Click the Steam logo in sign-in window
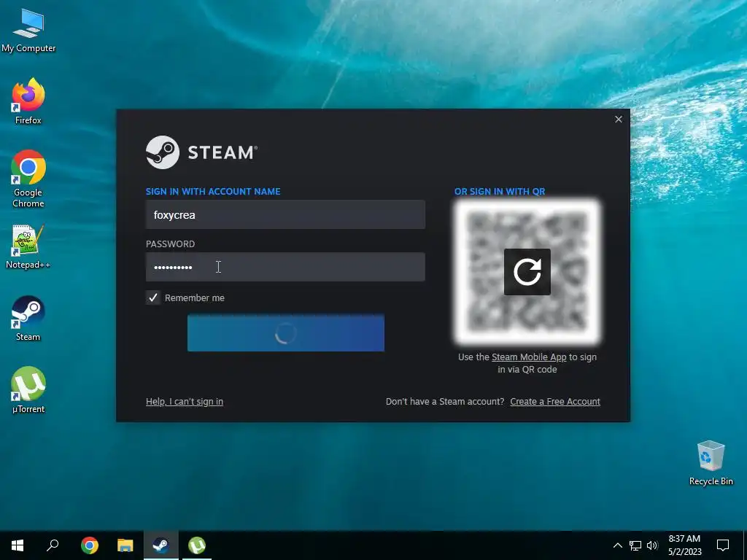Viewport: 747px width, 560px height. pos(201,152)
